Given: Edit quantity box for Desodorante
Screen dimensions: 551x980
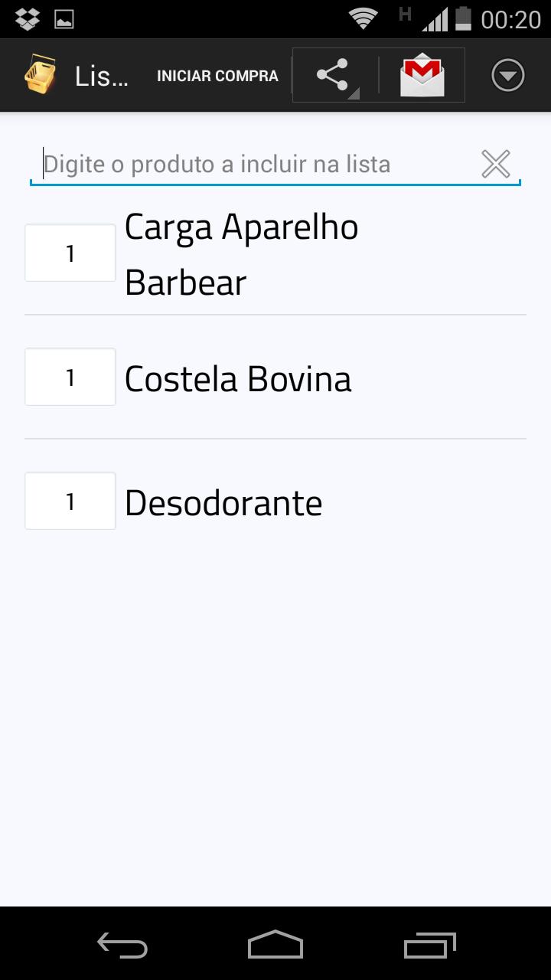Looking at the screenshot, I should pyautogui.click(x=70, y=501).
